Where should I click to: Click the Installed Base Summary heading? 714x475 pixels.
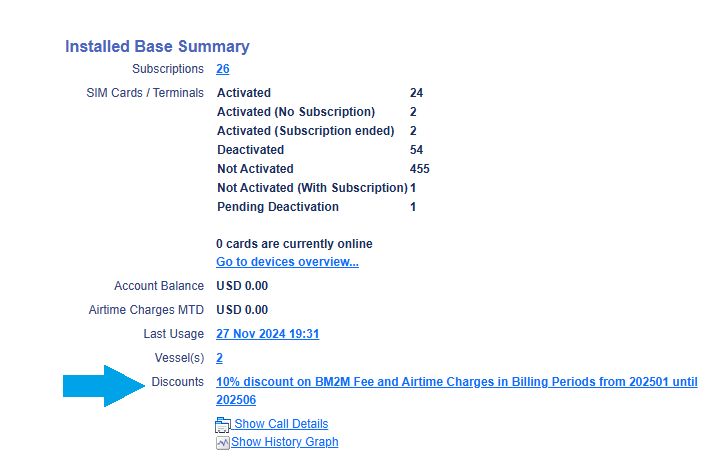click(157, 46)
